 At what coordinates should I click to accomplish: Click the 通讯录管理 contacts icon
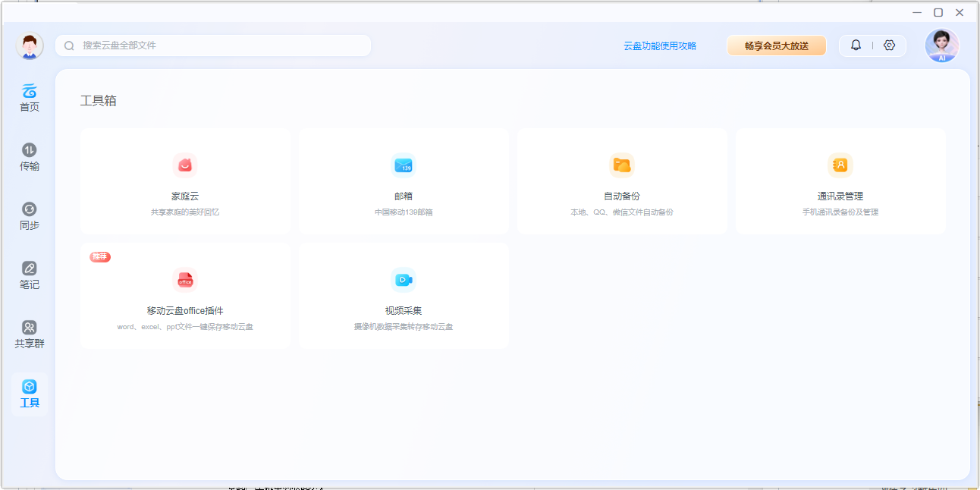pos(840,165)
